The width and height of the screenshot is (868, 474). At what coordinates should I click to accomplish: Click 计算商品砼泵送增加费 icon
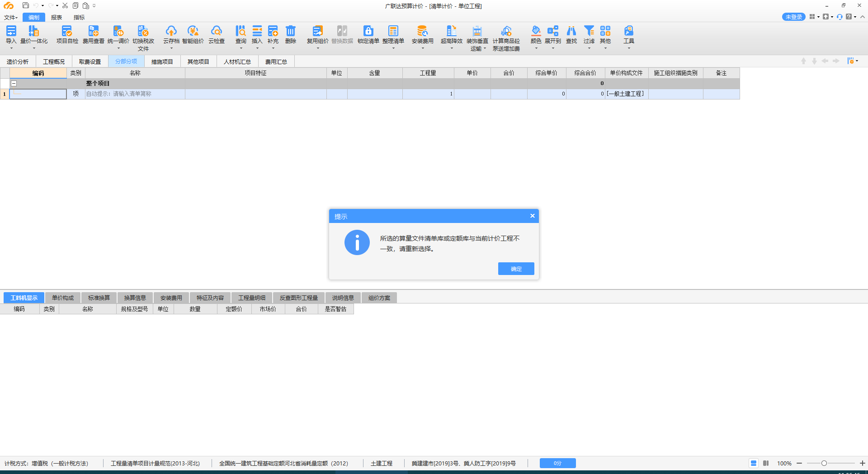click(x=506, y=31)
